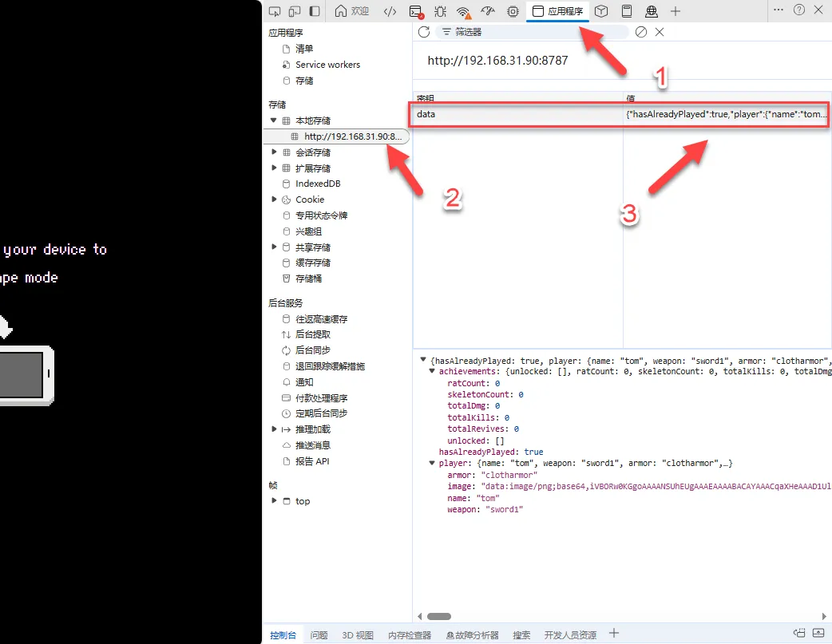832x644 pixels.
Task: Click the inspect element picker icon
Action: [x=275, y=11]
